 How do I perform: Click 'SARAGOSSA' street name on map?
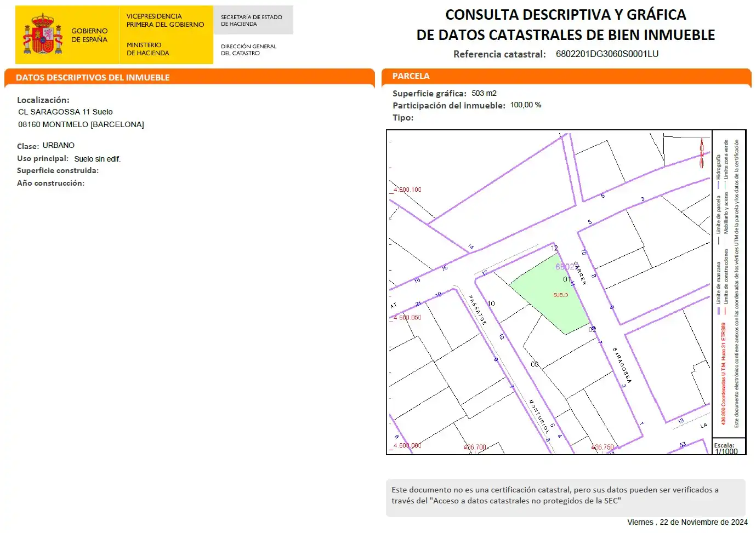(x=622, y=365)
